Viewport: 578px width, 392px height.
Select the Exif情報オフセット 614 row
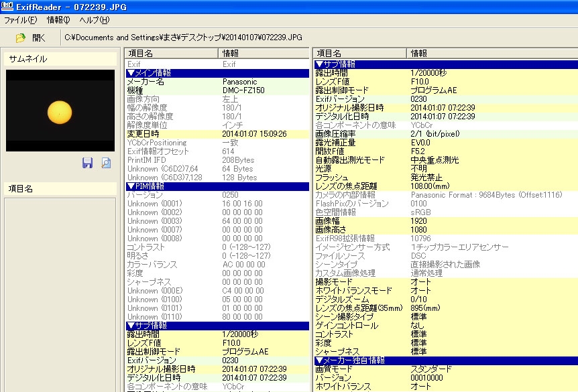click(217, 151)
